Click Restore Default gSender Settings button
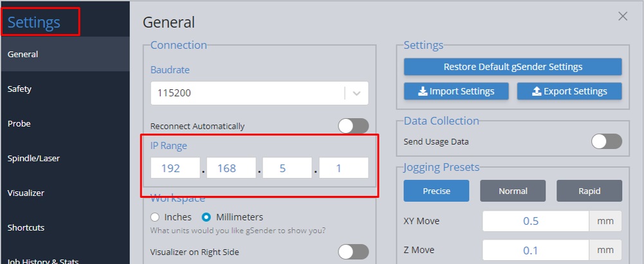644x264 pixels. click(513, 67)
